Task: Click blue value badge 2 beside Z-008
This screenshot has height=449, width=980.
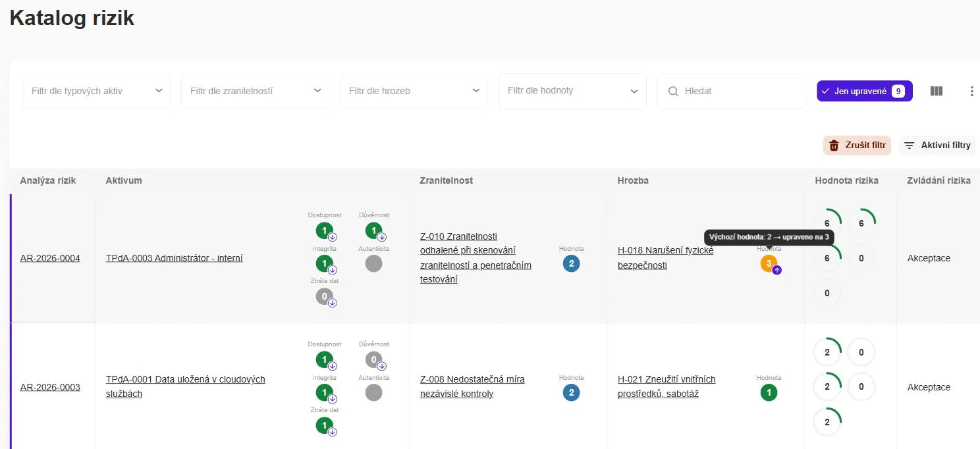Action: point(571,393)
